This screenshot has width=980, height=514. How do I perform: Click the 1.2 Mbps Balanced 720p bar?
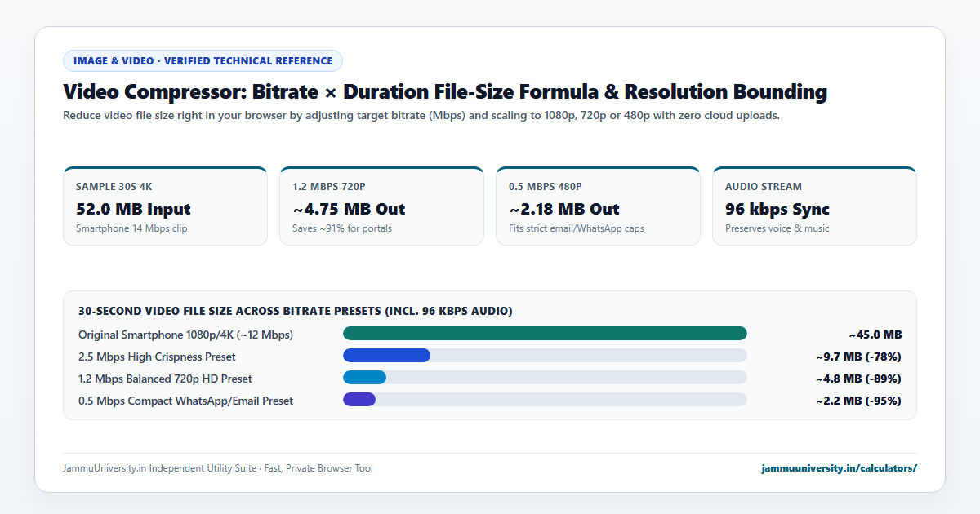click(x=364, y=377)
